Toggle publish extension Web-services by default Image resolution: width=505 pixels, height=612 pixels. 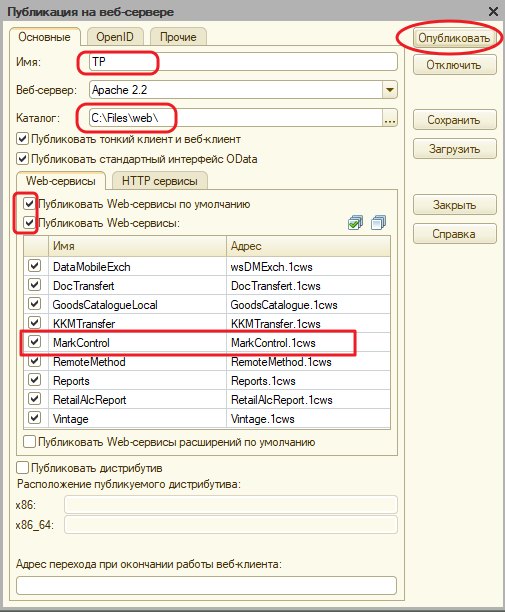(29, 442)
